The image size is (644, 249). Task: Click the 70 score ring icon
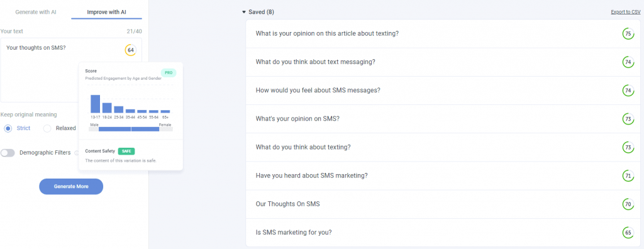[x=628, y=204]
